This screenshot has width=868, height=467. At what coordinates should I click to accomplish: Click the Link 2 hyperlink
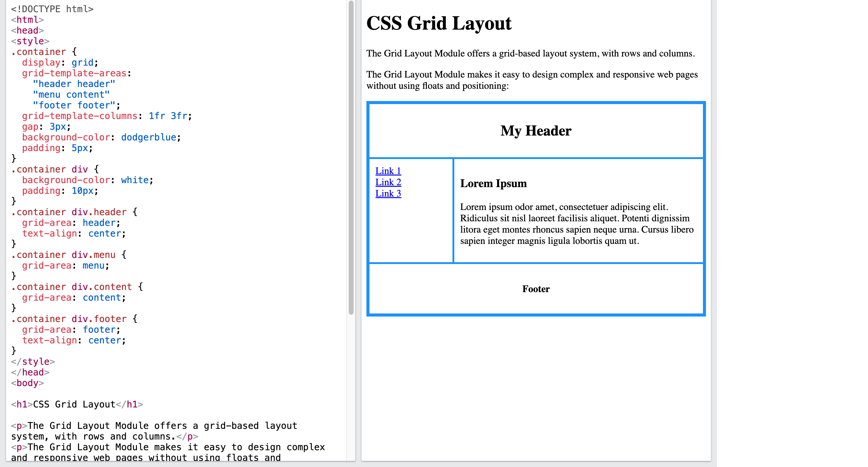coord(388,182)
